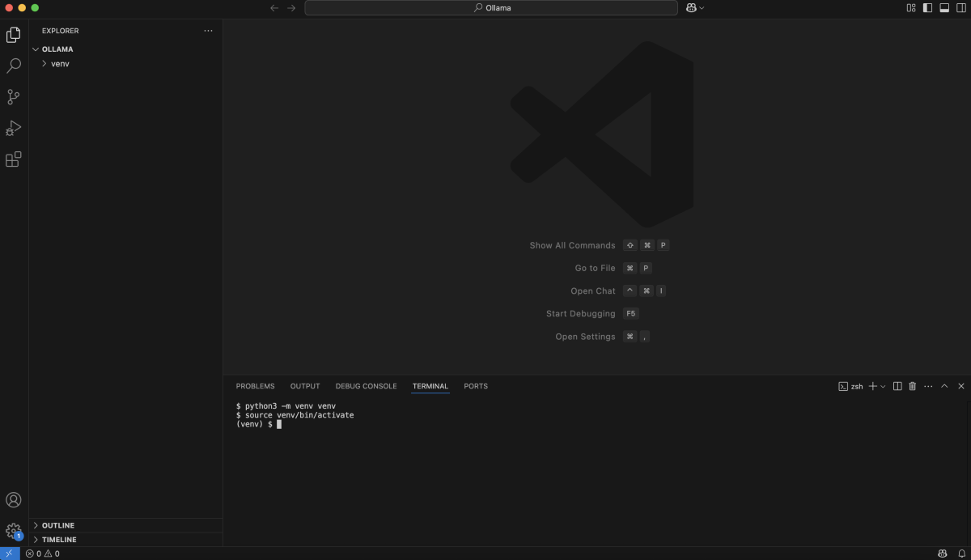Click the Open Chat hint
Screen dimensions: 971x560
(593, 291)
